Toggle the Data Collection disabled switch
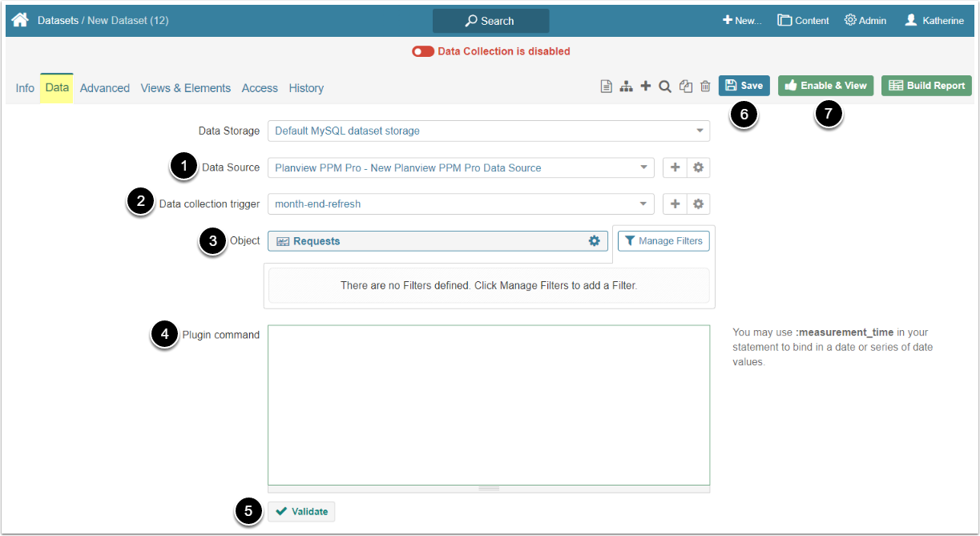980x536 pixels. click(423, 51)
